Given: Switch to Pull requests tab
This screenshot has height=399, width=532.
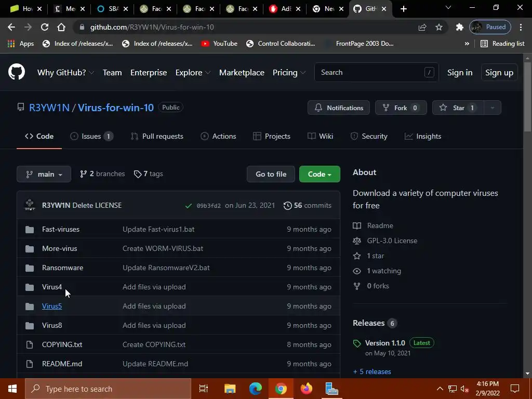Looking at the screenshot, I should click(157, 136).
